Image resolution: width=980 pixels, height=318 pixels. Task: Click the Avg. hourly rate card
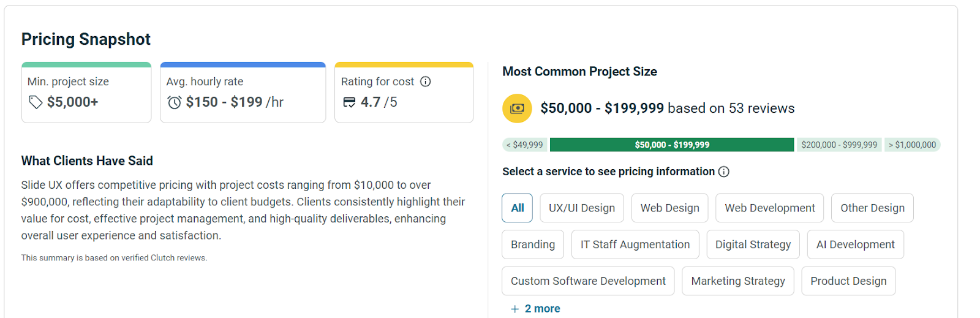click(x=243, y=93)
